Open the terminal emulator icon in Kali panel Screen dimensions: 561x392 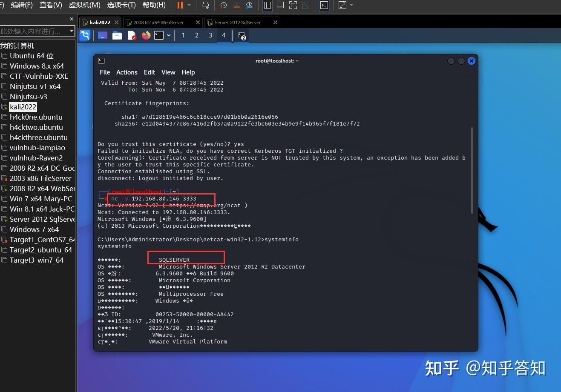click(159, 36)
